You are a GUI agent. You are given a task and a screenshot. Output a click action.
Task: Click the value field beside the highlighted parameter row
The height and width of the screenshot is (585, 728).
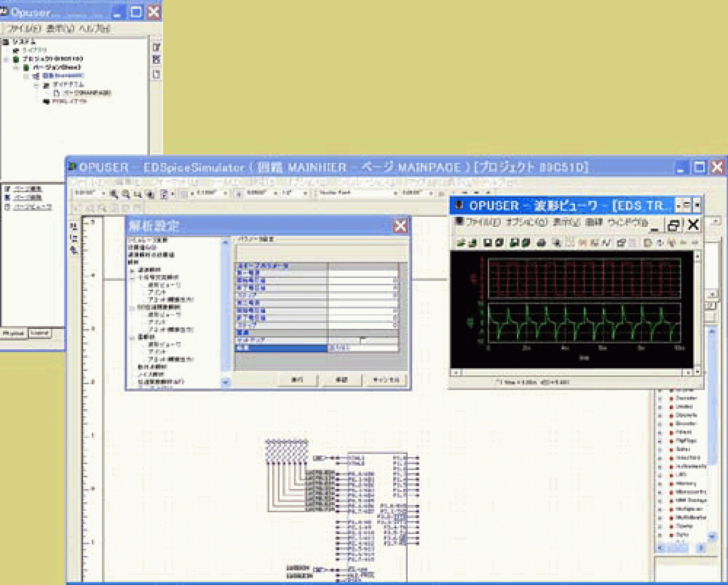click(363, 348)
